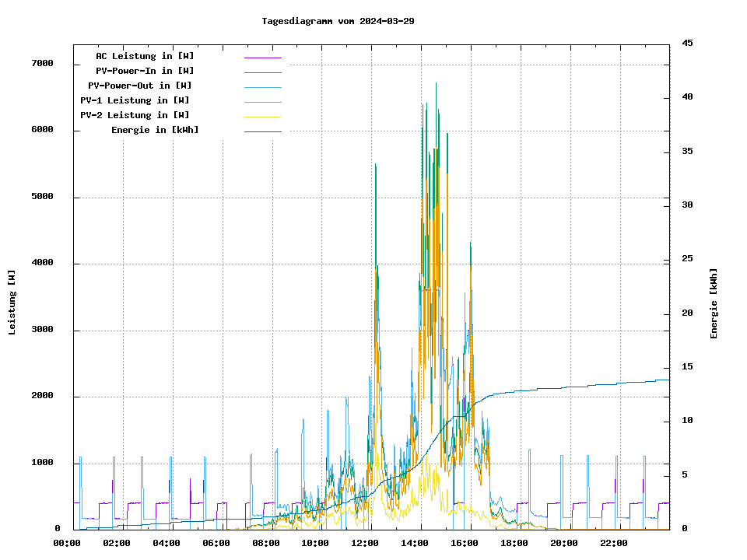Click the 'Leistung [W]' left axis title
The height and width of the screenshot is (560, 747).
[12, 303]
